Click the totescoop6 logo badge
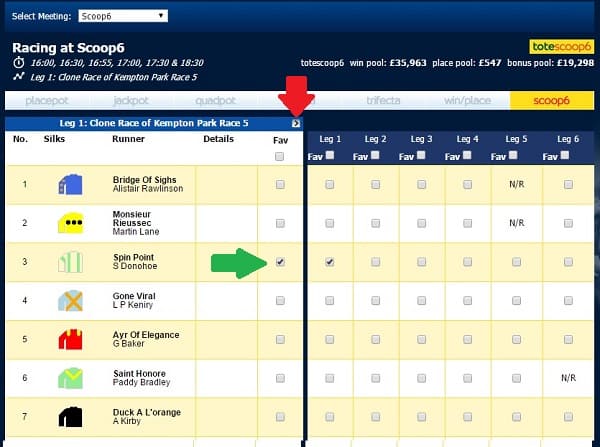 561,47
